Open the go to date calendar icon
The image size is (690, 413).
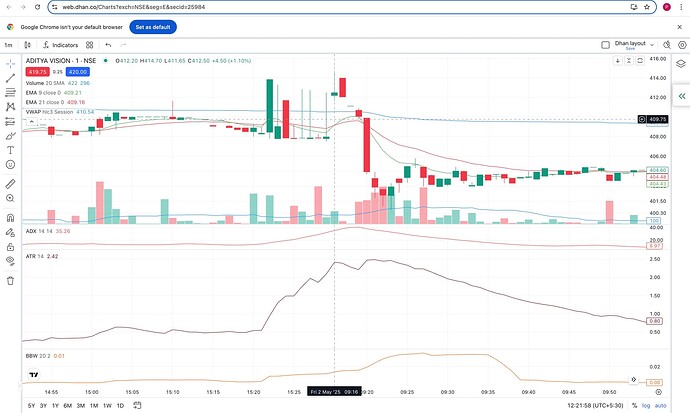coord(137,405)
